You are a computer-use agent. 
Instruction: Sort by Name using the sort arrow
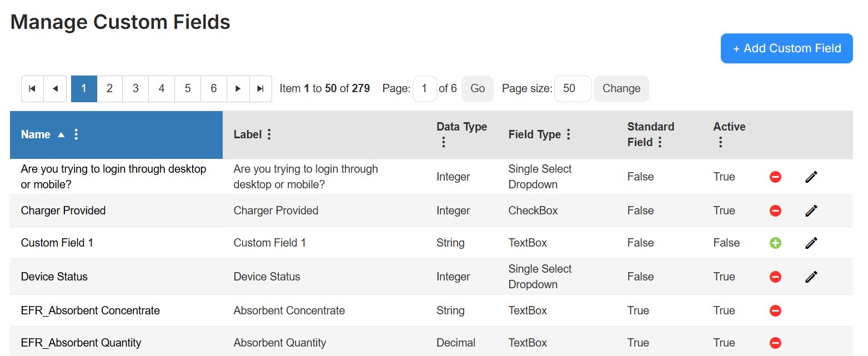[x=60, y=134]
